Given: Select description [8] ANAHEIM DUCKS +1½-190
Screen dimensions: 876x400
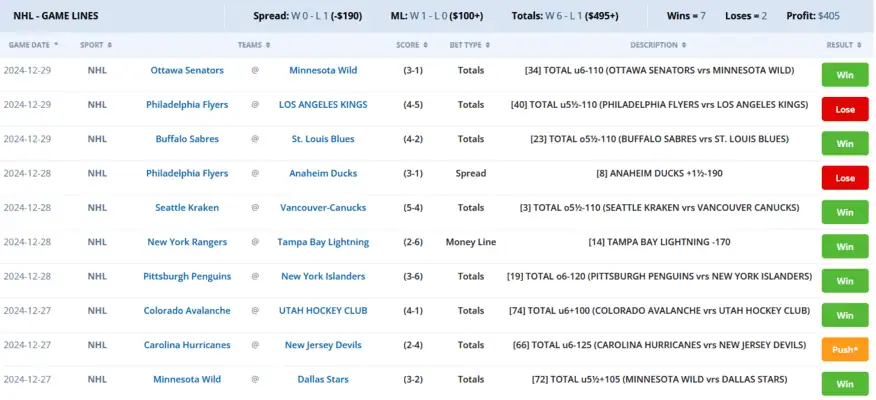Looking at the screenshot, I should 659,173.
